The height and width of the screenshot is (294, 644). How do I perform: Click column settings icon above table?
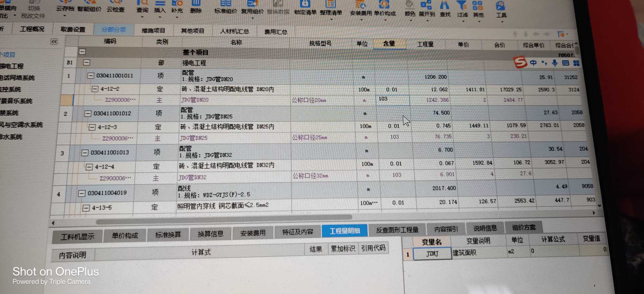pyautogui.click(x=562, y=34)
